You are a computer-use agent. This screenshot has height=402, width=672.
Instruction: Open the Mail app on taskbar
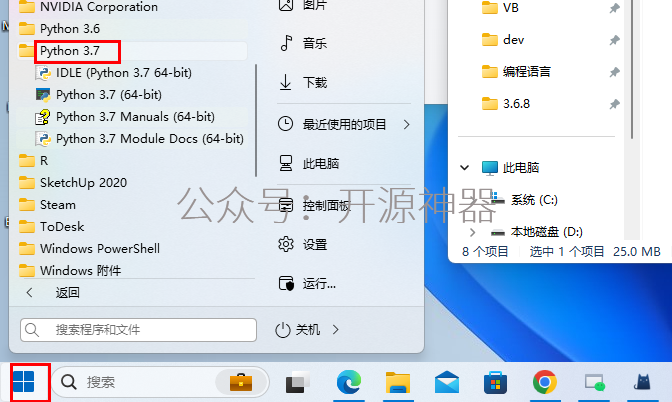pyautogui.click(x=446, y=382)
